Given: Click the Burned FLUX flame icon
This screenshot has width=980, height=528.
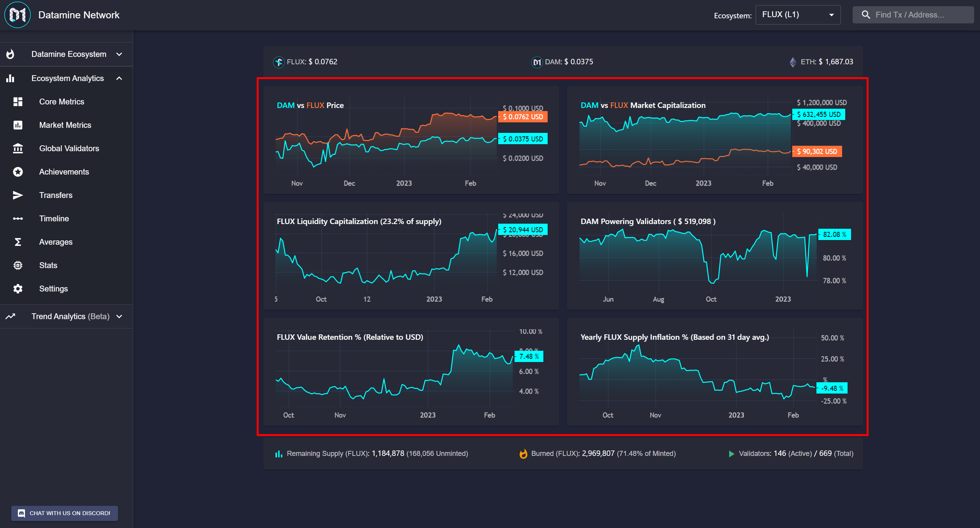Looking at the screenshot, I should point(523,454).
